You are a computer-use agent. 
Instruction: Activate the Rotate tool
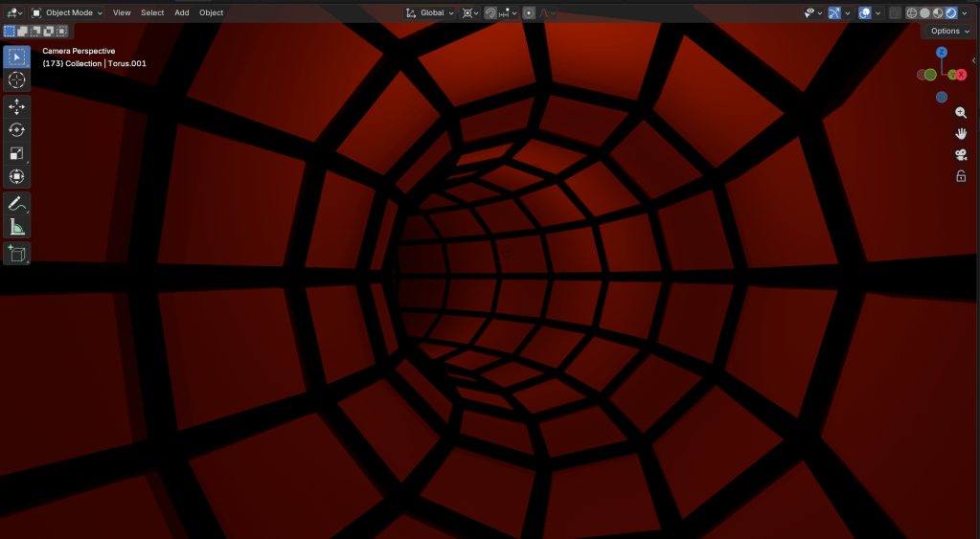[x=16, y=130]
